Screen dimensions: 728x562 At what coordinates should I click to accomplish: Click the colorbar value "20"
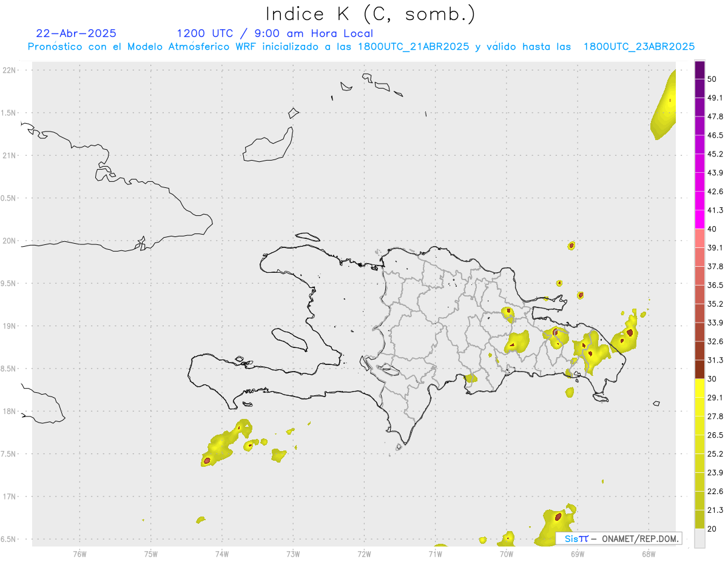712,529
